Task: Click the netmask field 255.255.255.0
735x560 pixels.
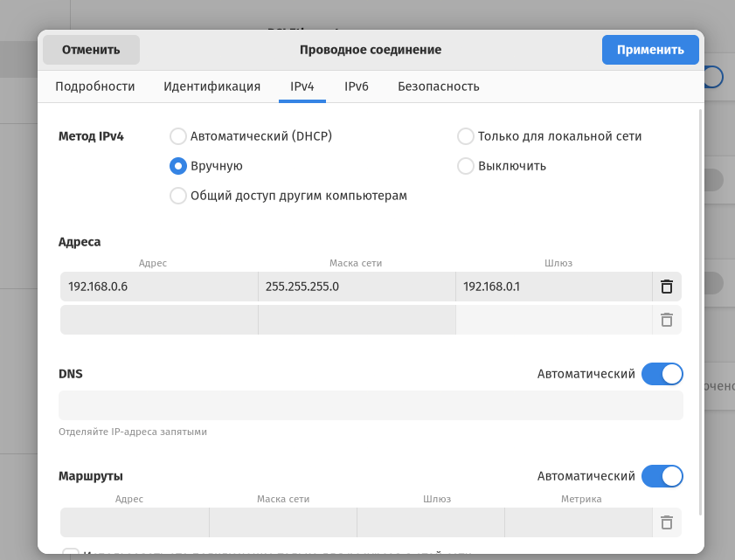Action: pyautogui.click(x=357, y=287)
